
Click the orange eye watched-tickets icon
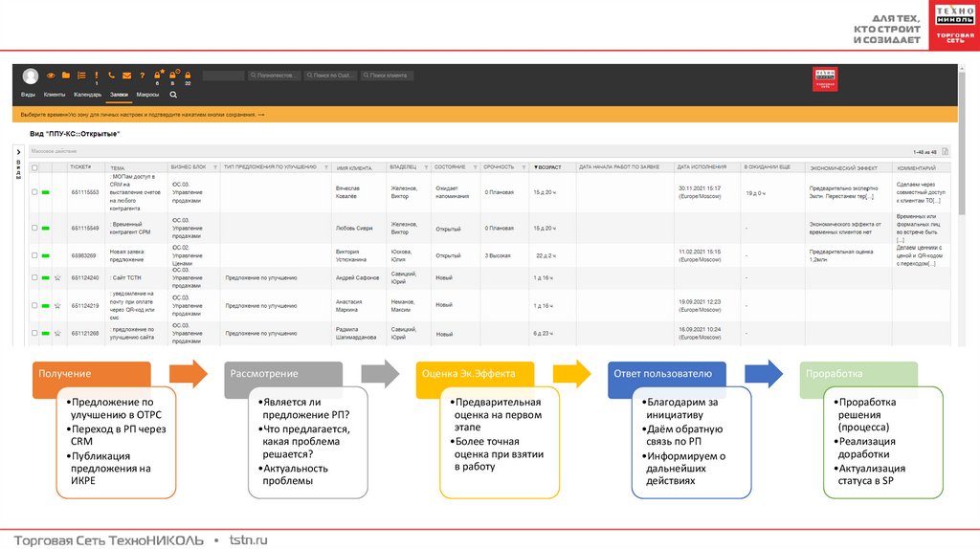point(51,75)
